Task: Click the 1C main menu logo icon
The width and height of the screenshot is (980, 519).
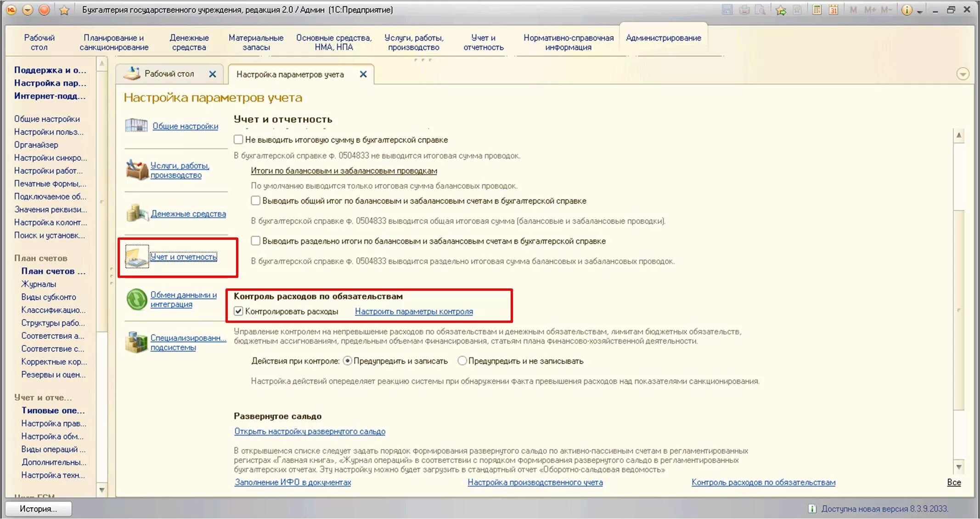Action: pos(11,10)
